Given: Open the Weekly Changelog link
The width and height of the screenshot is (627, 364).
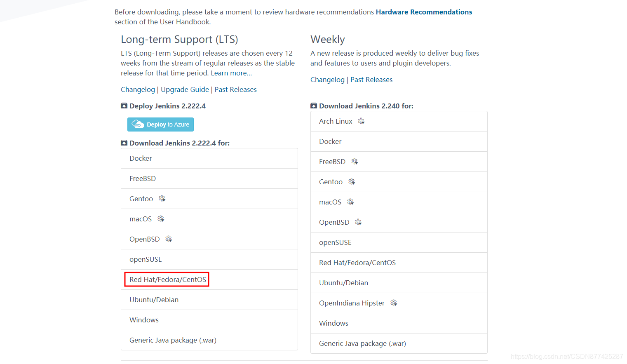Looking at the screenshot, I should [x=327, y=80].
